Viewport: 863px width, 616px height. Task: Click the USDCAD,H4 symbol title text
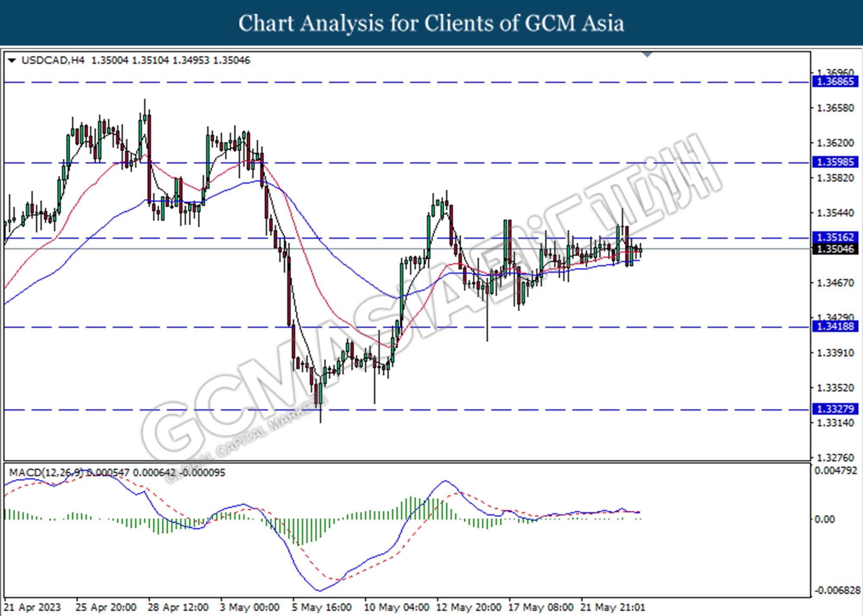(53, 60)
